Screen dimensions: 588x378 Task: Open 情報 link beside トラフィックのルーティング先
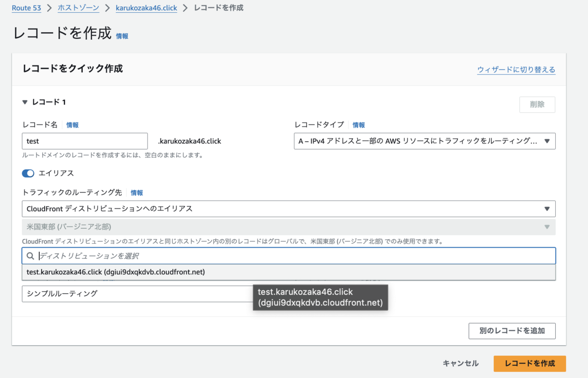pos(137,193)
